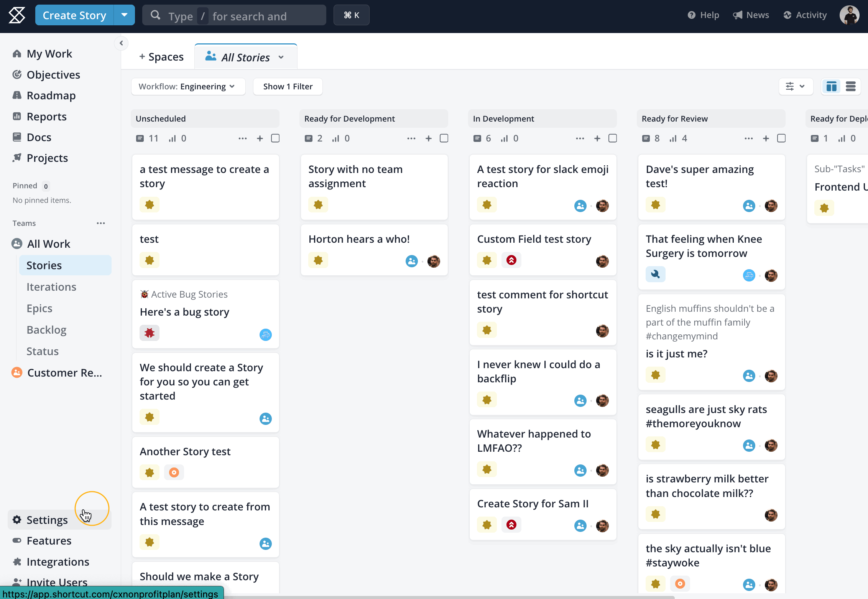Open the Activity feed
Viewport: 868px width, 599px height.
click(805, 15)
